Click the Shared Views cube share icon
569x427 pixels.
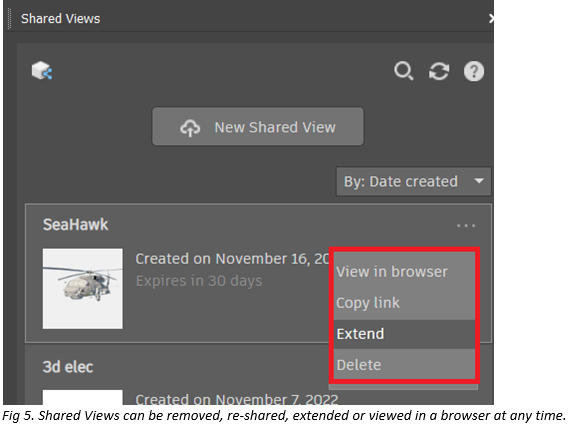pyautogui.click(x=42, y=70)
